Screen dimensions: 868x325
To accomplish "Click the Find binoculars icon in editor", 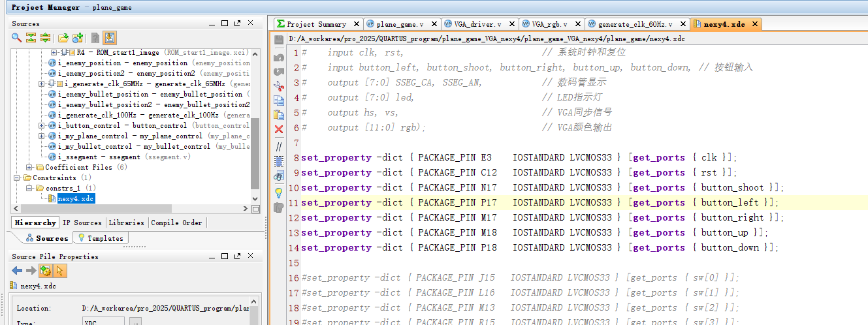I will (279, 176).
